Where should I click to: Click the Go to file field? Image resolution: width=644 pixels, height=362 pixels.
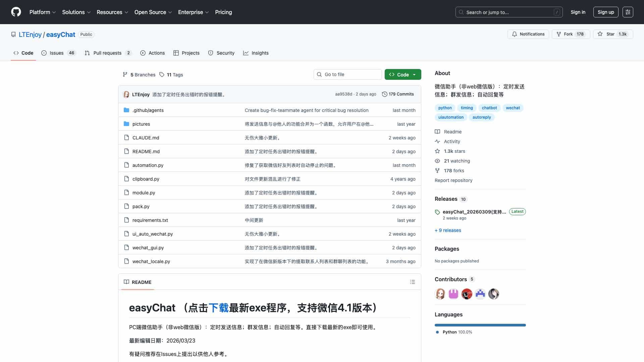[348, 74]
